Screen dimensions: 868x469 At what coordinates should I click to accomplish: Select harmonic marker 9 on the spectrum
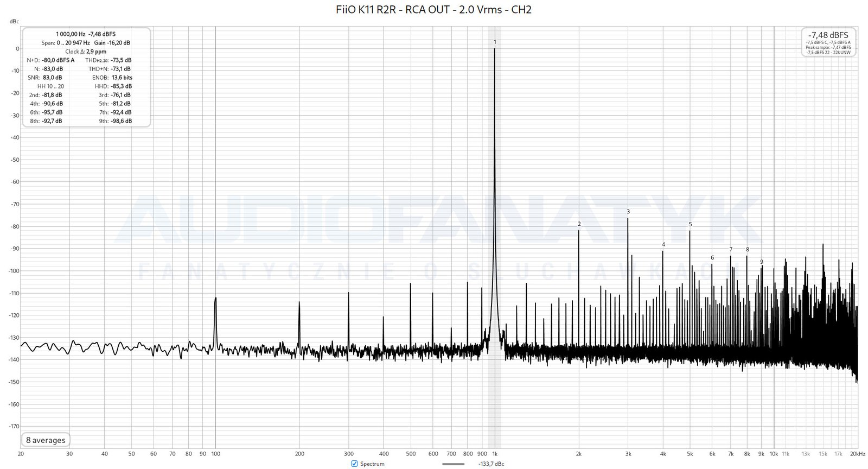[762, 262]
